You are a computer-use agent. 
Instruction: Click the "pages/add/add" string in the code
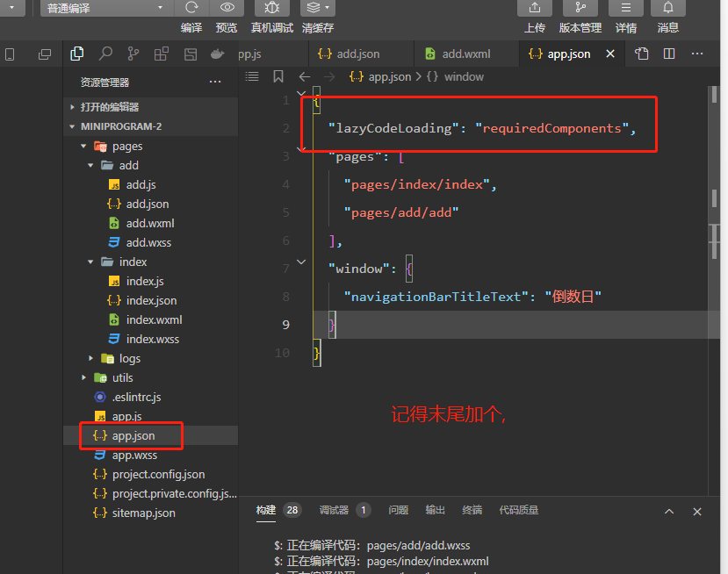coord(401,212)
